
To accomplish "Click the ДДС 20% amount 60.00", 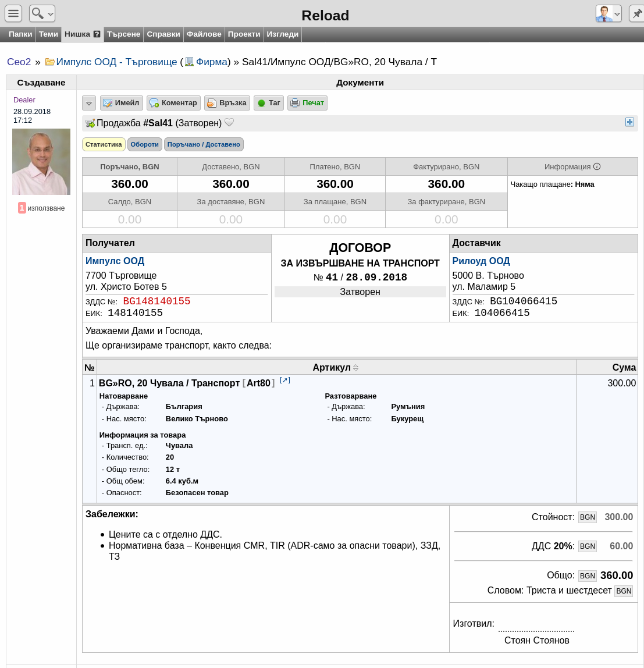I will (x=621, y=546).
